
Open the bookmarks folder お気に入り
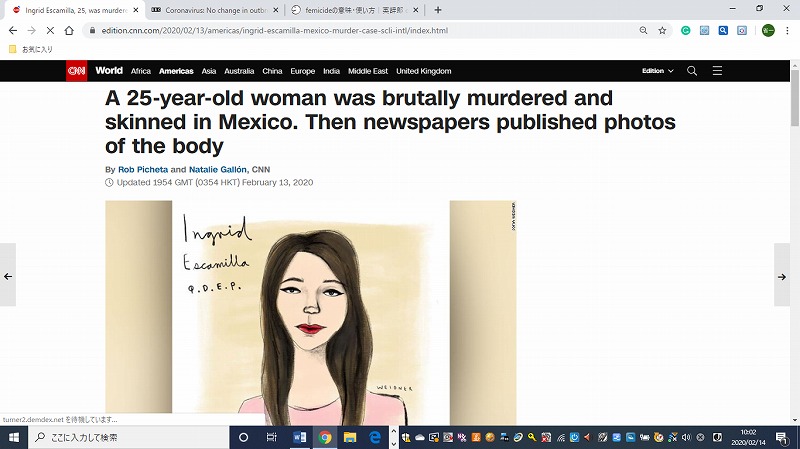[x=31, y=49]
